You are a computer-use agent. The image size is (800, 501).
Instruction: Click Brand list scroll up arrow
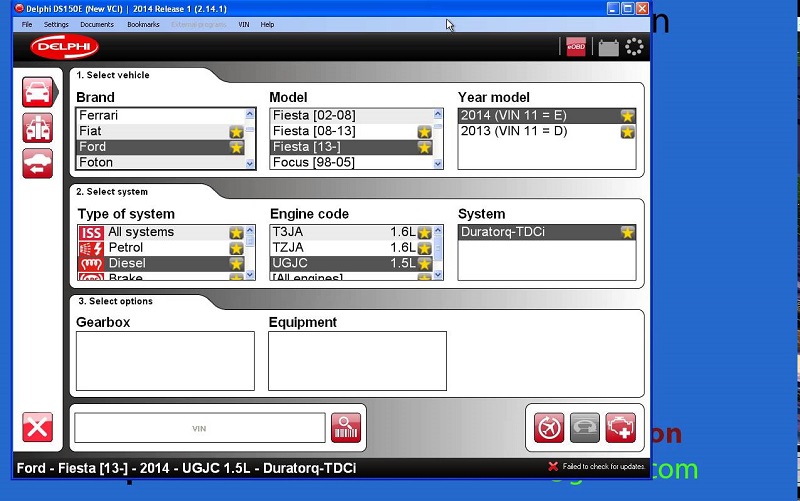click(x=249, y=114)
